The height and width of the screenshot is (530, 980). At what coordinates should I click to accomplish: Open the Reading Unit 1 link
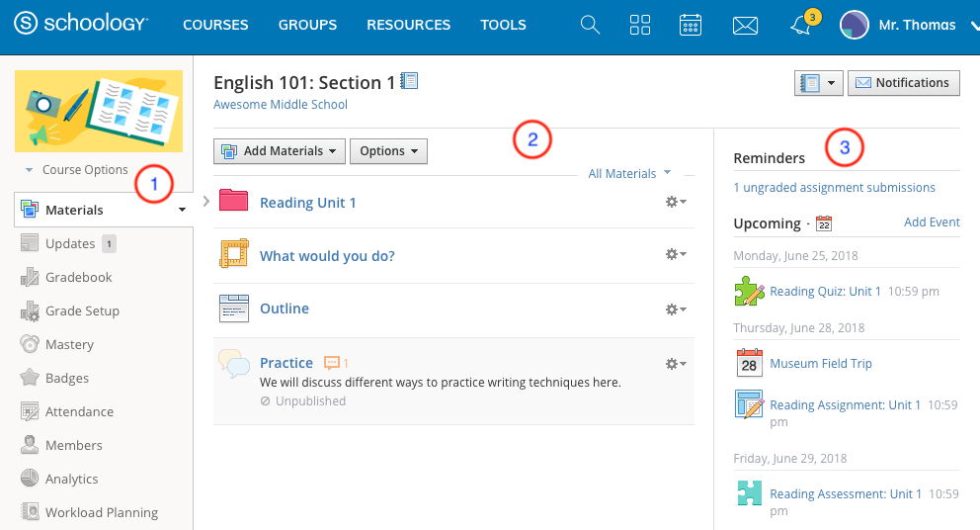click(x=308, y=203)
